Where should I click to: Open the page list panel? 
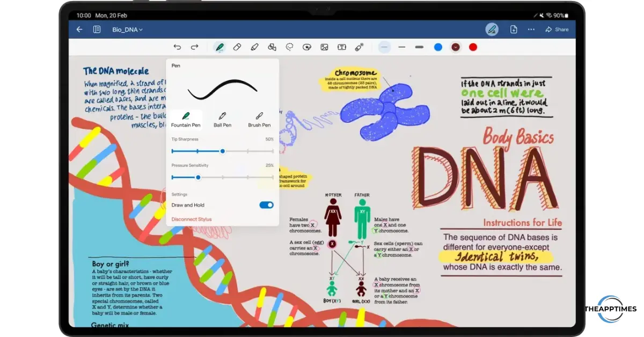[x=97, y=30]
